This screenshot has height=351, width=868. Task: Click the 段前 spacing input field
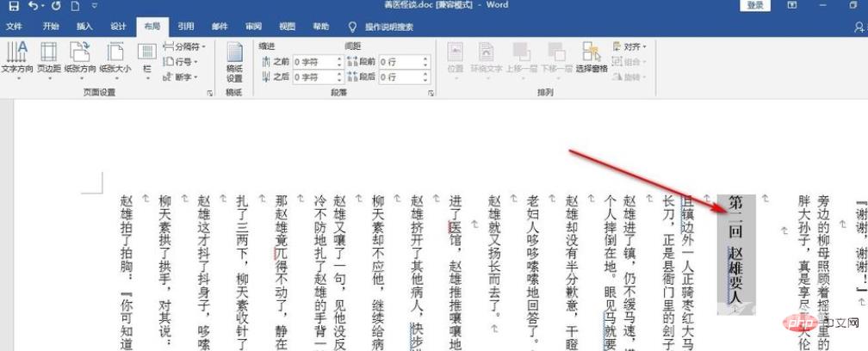(399, 62)
